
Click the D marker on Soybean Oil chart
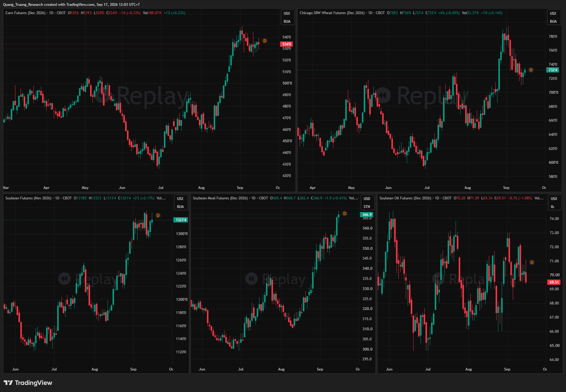532,262
